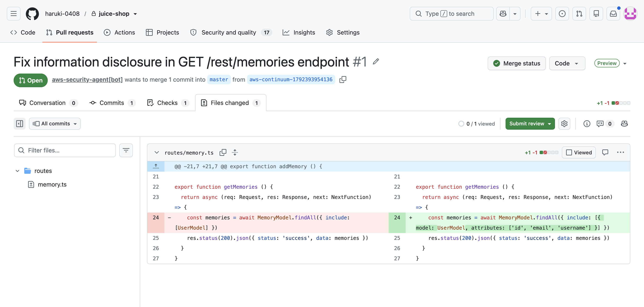Check the Merge status button
The image size is (644, 307).
tap(516, 63)
